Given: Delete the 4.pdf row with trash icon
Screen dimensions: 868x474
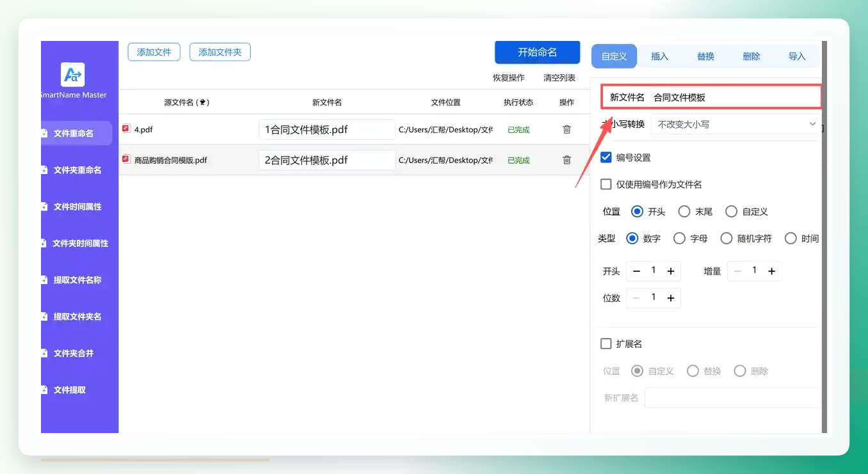Looking at the screenshot, I should (567, 130).
